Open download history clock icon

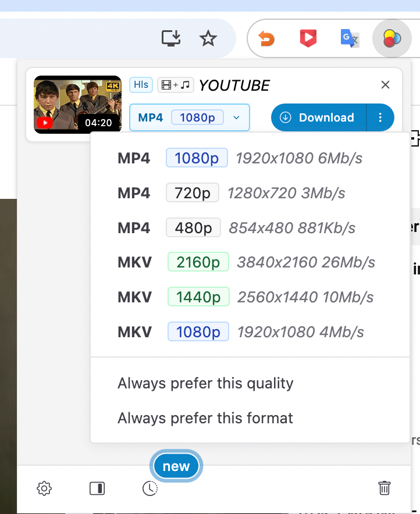[150, 488]
